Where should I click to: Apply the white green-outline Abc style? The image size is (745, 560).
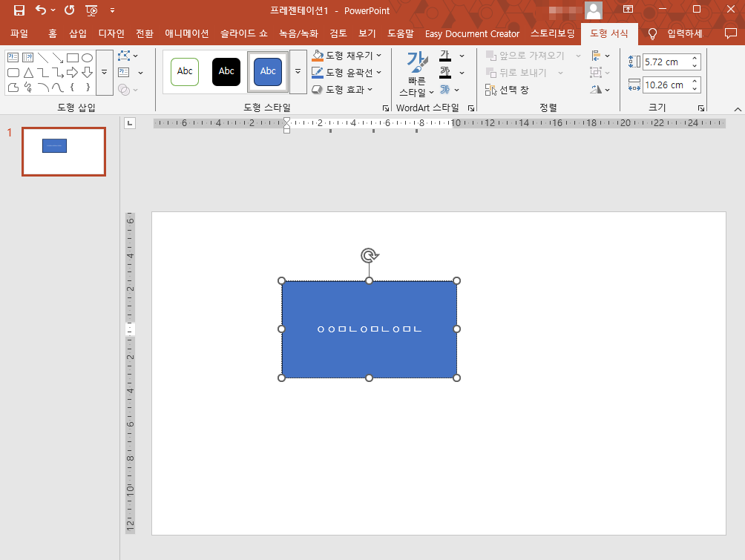(185, 72)
